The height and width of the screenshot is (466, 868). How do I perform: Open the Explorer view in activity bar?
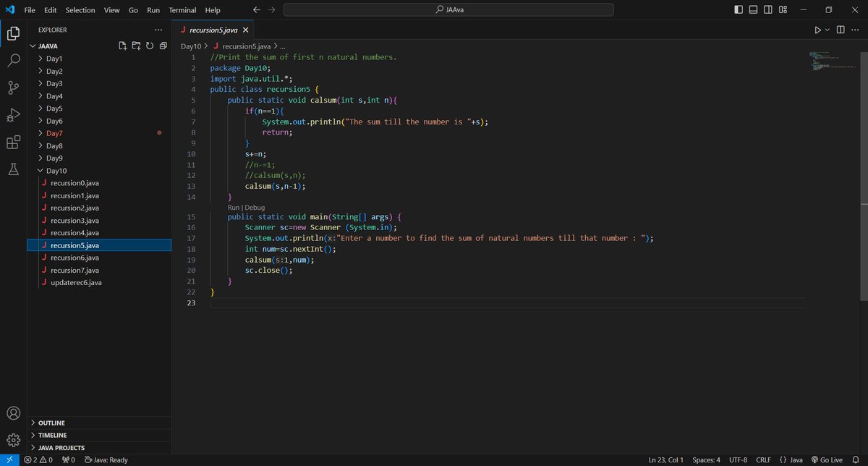pyautogui.click(x=13, y=33)
